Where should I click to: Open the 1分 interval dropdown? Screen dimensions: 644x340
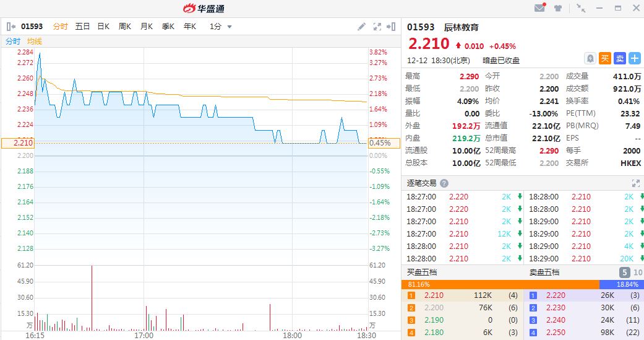(x=220, y=27)
